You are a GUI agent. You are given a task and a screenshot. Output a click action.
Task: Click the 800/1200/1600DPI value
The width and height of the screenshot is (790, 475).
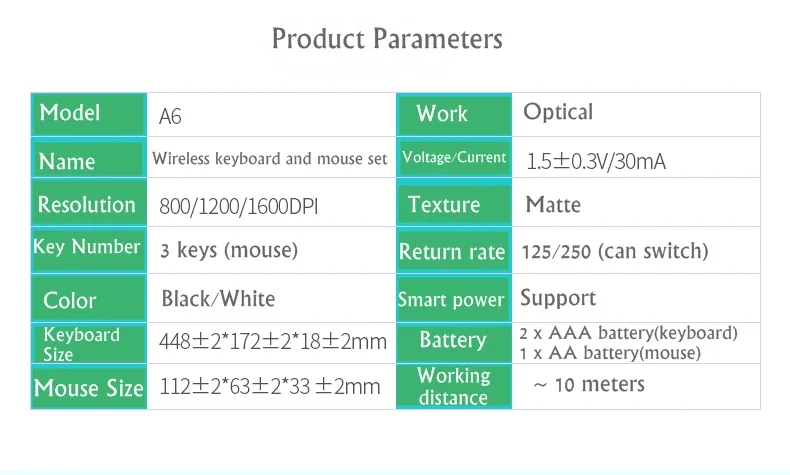point(239,206)
